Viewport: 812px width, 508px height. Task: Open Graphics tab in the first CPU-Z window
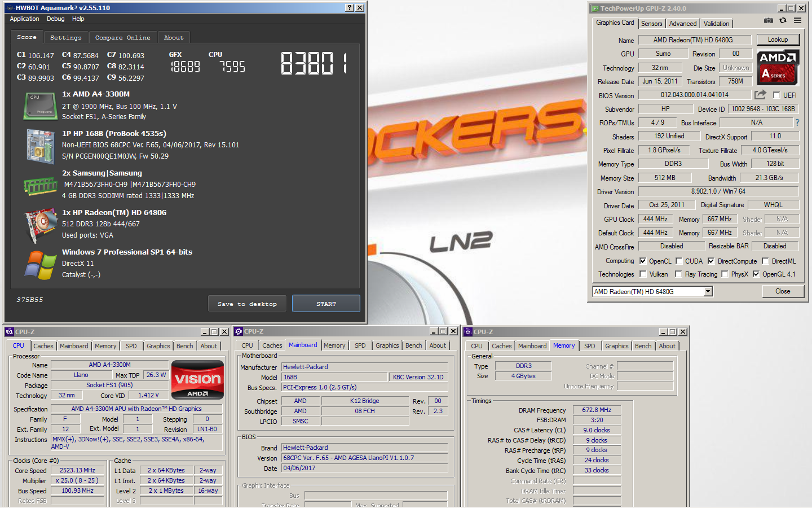158,346
